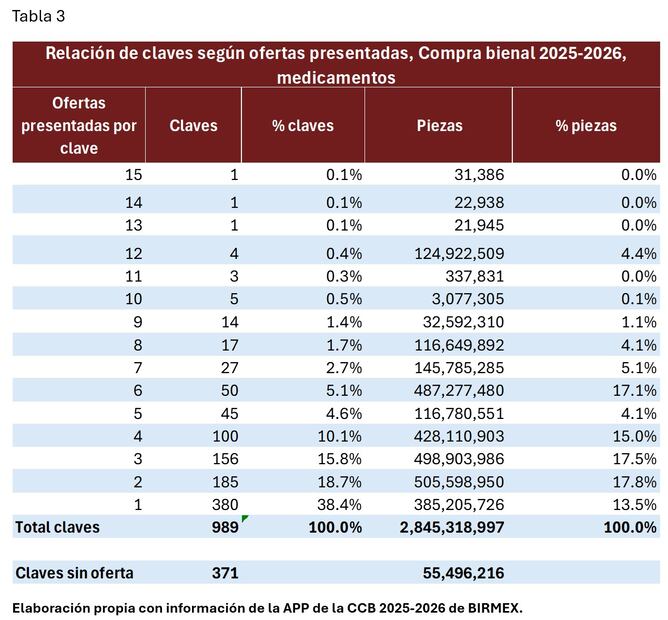Click the "Tabla 3" caption text
Image resolution: width=668 pixels, height=620 pixels.
tap(37, 16)
